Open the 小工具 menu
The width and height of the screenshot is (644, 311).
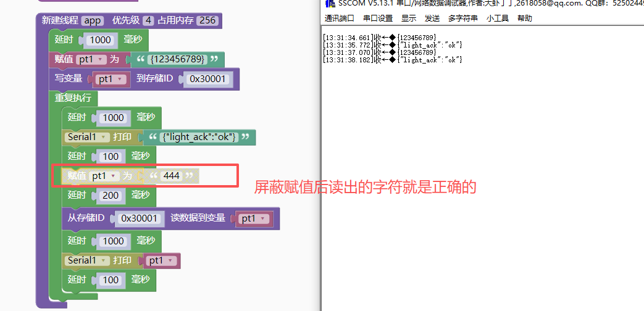tap(498, 19)
